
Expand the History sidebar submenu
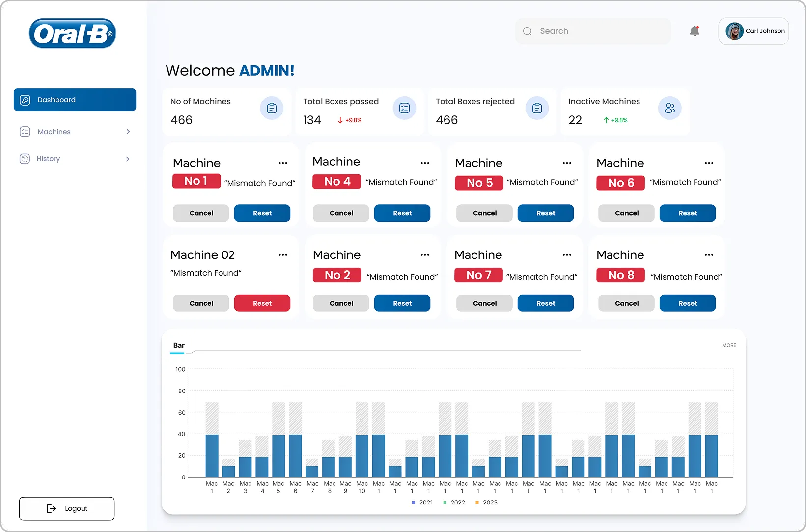coord(128,159)
